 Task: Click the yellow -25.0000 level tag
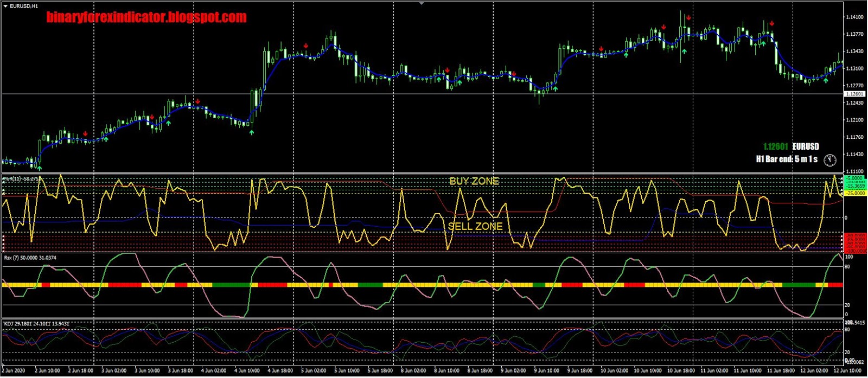pos(855,193)
